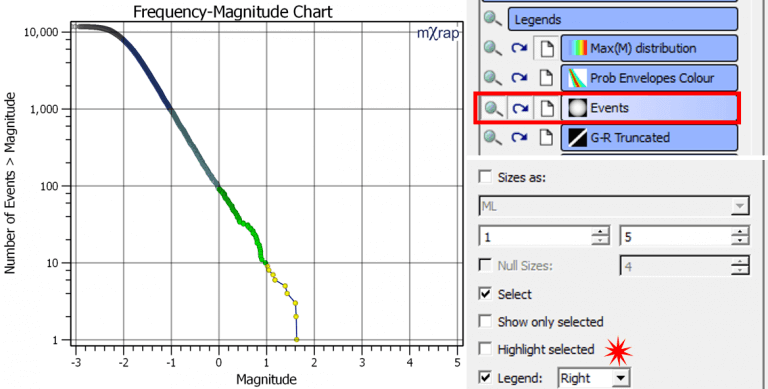
Task: Click the Magnitude x-axis label
Action: coord(266,379)
